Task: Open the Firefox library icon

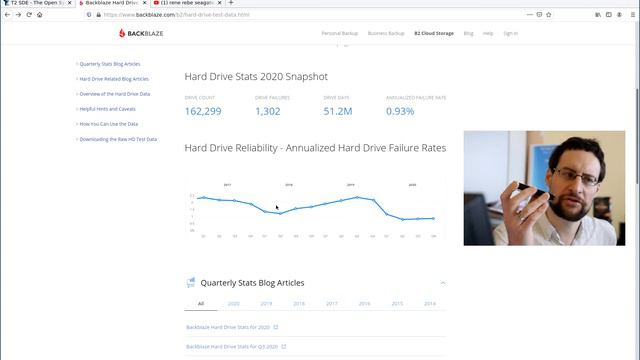Action: pos(598,15)
